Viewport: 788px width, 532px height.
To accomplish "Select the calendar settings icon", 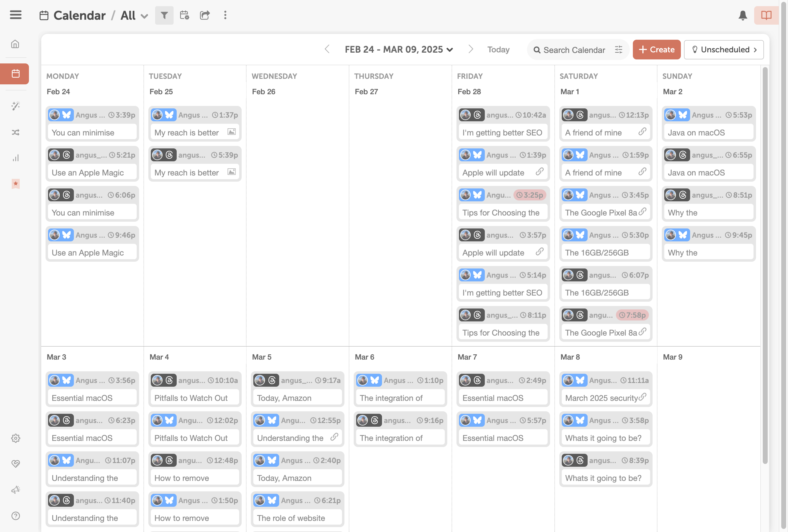I will [x=184, y=15].
